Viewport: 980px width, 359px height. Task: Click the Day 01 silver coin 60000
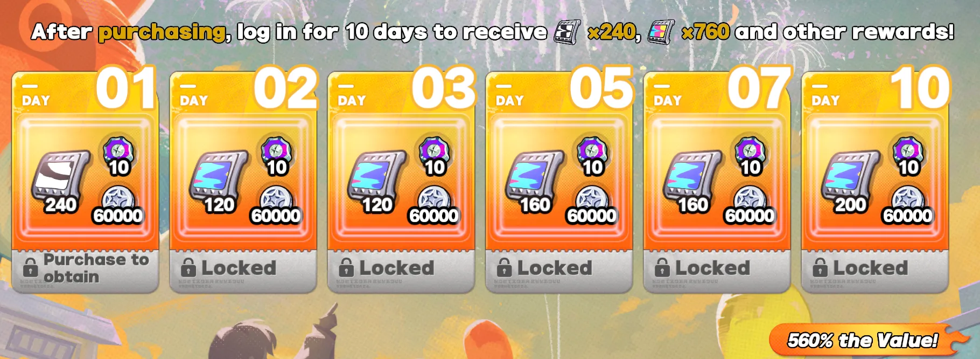pos(118,206)
